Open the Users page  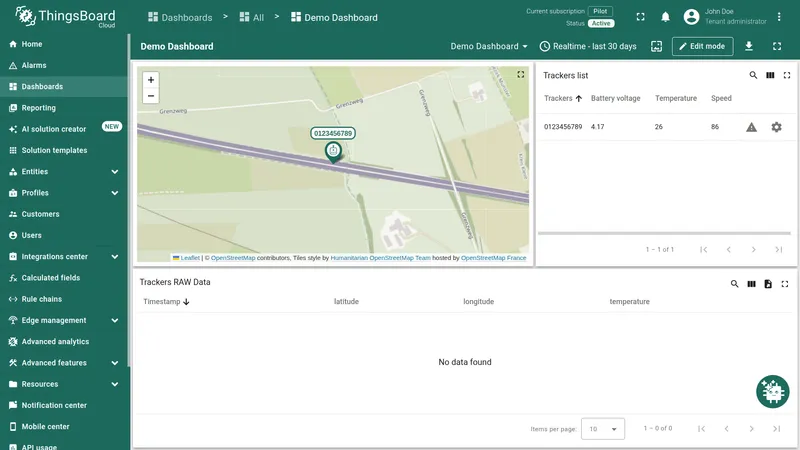pyautogui.click(x=64, y=235)
